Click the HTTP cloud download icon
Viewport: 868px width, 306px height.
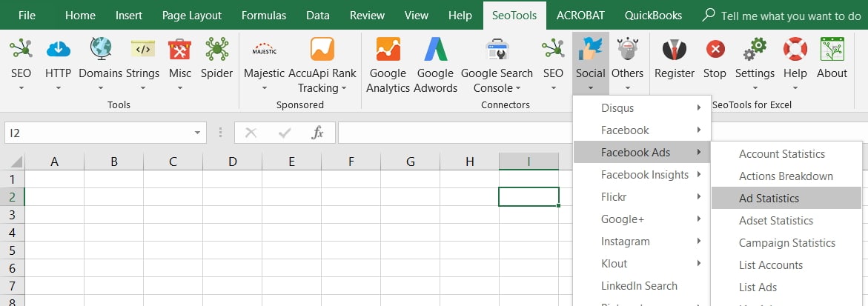pos(58,49)
